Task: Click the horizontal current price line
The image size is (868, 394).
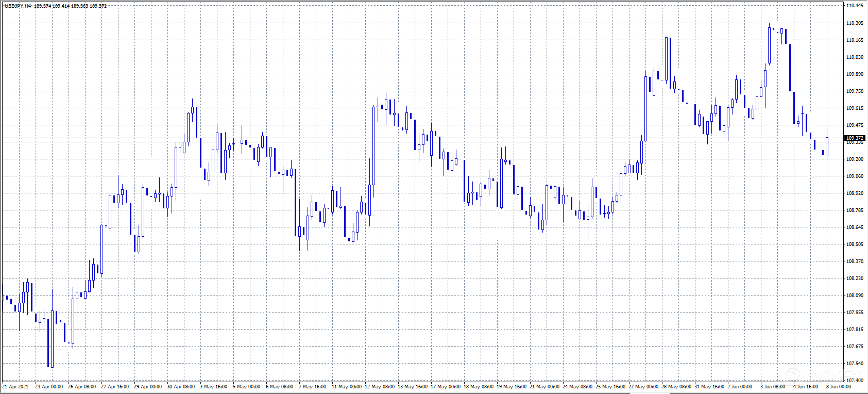Action: click(x=412, y=138)
